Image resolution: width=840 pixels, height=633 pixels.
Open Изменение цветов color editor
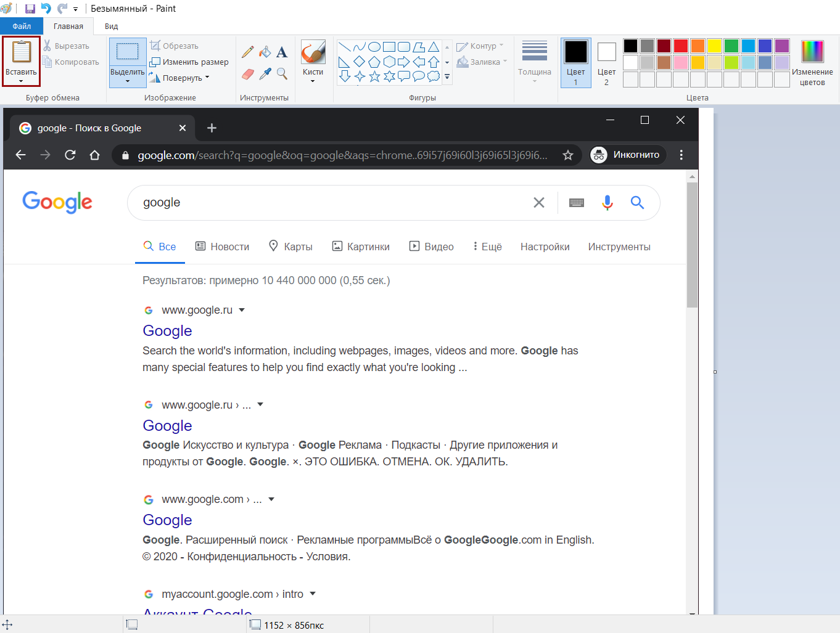pyautogui.click(x=812, y=62)
